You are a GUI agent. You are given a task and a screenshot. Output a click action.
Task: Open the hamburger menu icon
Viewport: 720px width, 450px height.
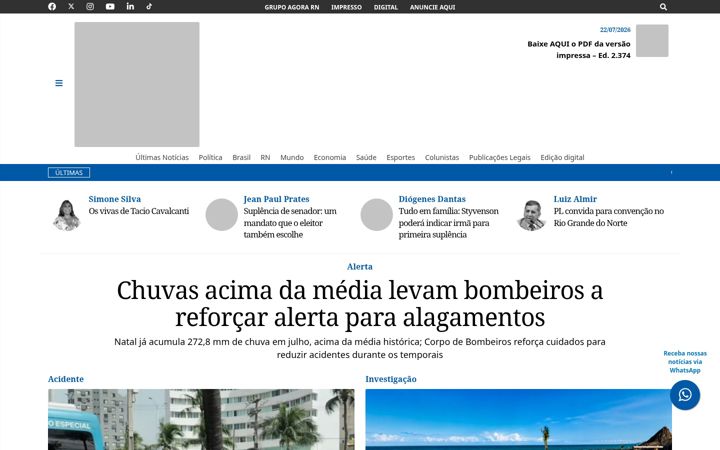click(59, 83)
